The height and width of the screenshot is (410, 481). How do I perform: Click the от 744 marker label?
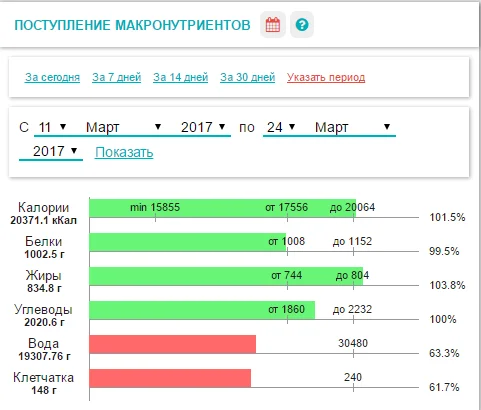click(287, 275)
